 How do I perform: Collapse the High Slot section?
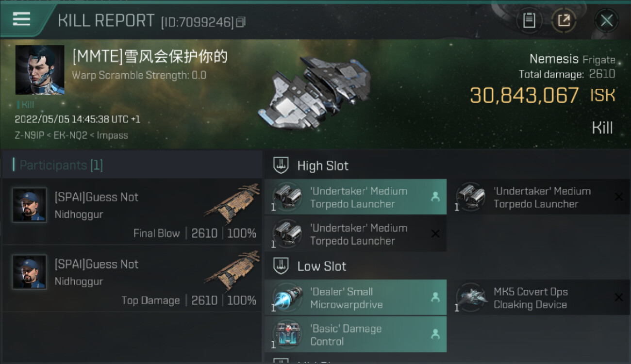coord(311,165)
